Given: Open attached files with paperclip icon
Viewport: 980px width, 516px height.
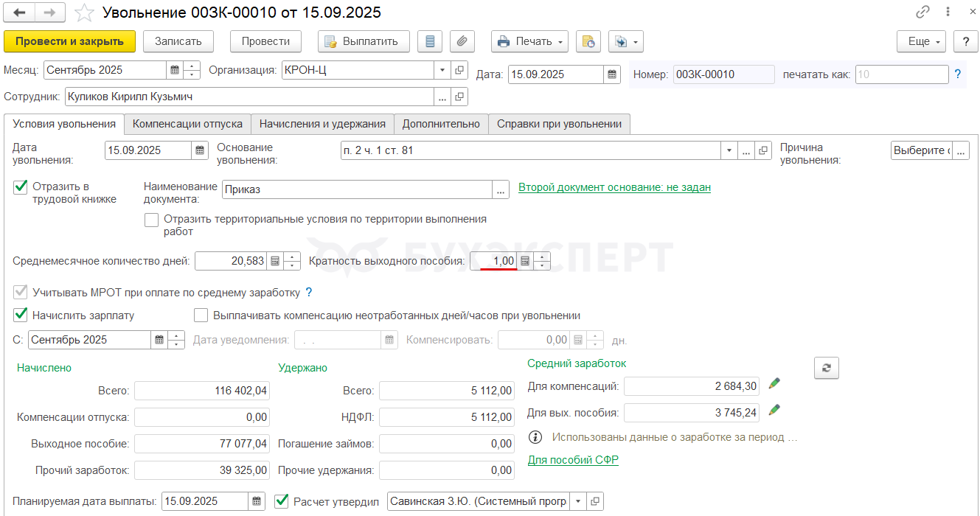Looking at the screenshot, I should click(x=462, y=41).
